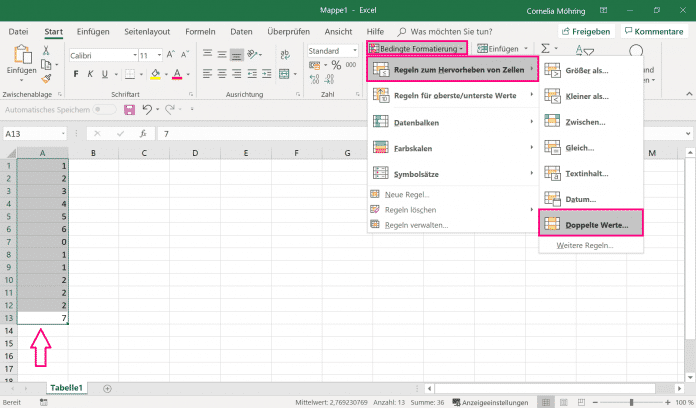This screenshot has width=696, height=408.
Task: Add a new sheet with plus icon
Action: coord(107,387)
